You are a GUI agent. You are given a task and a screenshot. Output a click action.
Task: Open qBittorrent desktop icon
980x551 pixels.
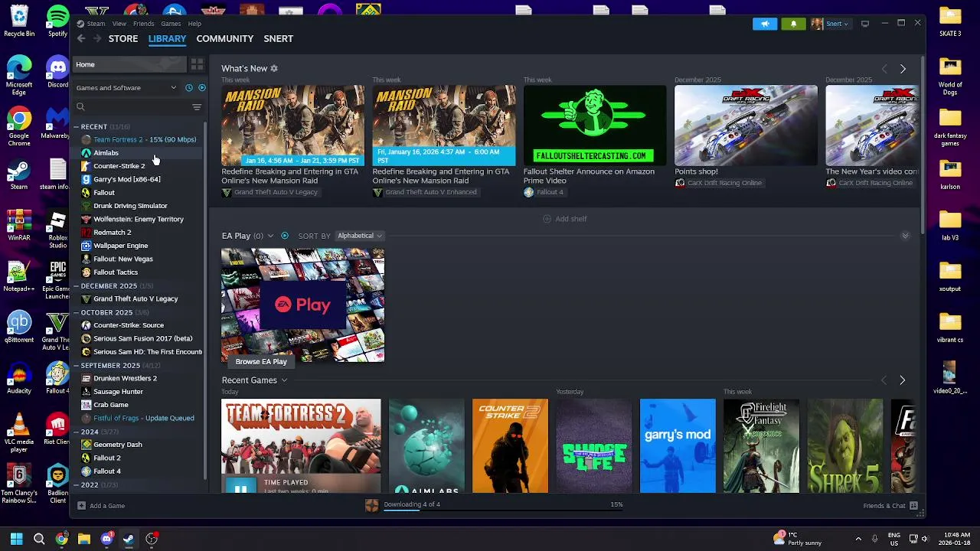tap(19, 327)
